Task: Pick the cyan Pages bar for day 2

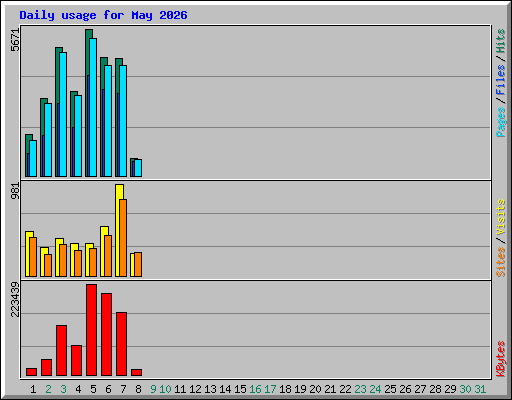Action: coord(48,140)
